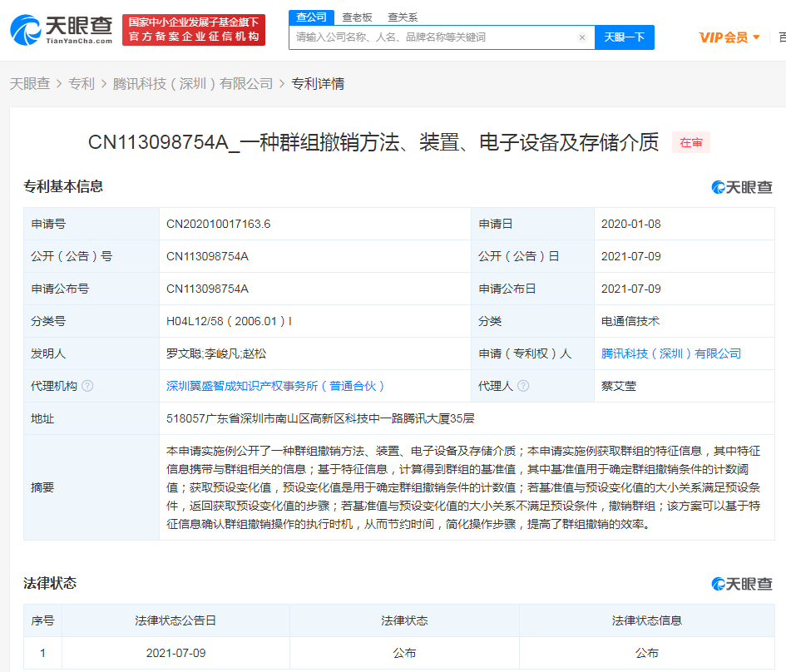Screen dimensions: 786x672
Task: Select legal status date 2021-07-09 in row 1
Action: click(175, 653)
